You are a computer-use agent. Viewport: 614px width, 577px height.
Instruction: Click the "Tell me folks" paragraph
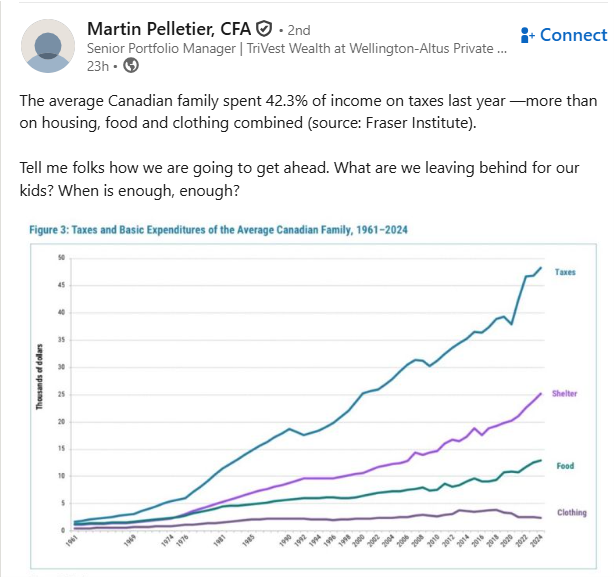tap(300, 178)
